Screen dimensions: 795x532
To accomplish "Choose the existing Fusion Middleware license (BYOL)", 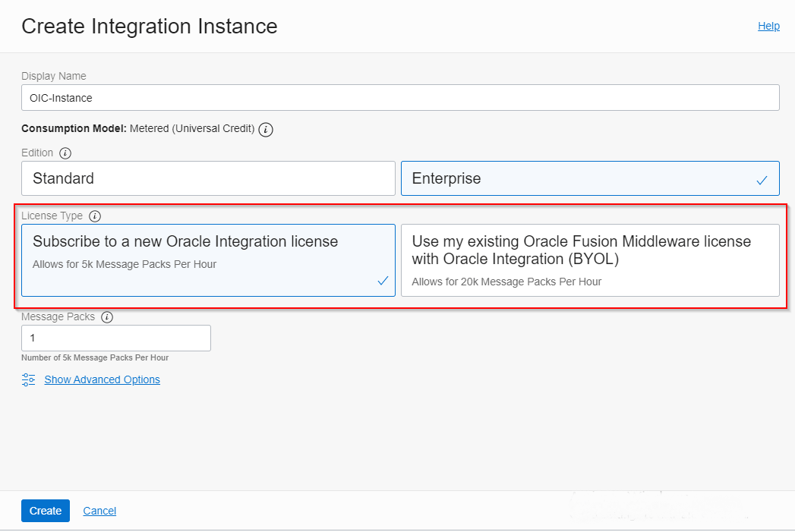I will pos(589,260).
